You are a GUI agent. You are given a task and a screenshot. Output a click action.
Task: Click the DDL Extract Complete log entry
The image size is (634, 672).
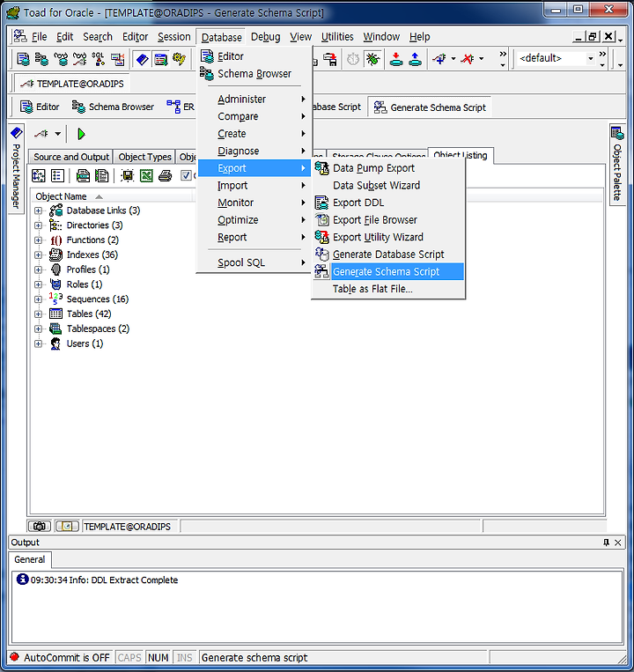pos(104,580)
